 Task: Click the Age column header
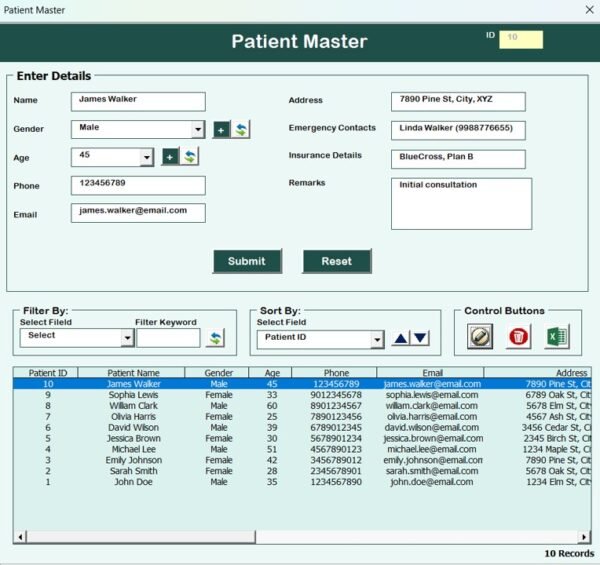click(x=271, y=373)
